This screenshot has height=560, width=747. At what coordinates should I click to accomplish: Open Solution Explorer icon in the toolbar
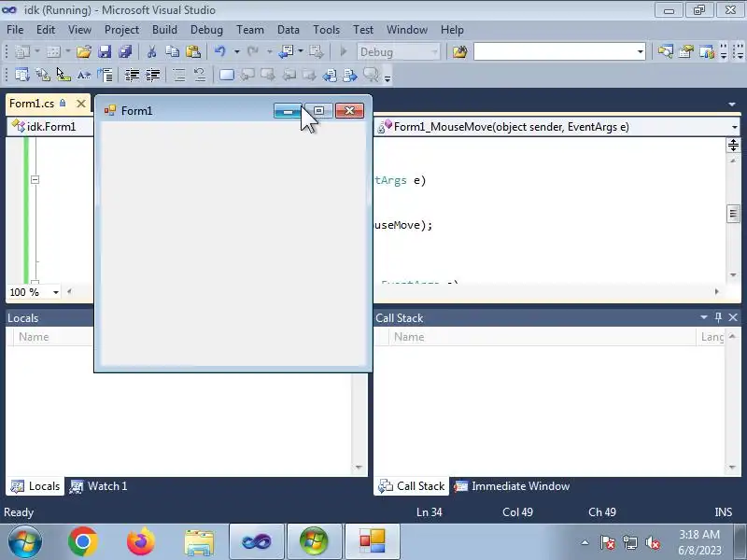tap(666, 51)
